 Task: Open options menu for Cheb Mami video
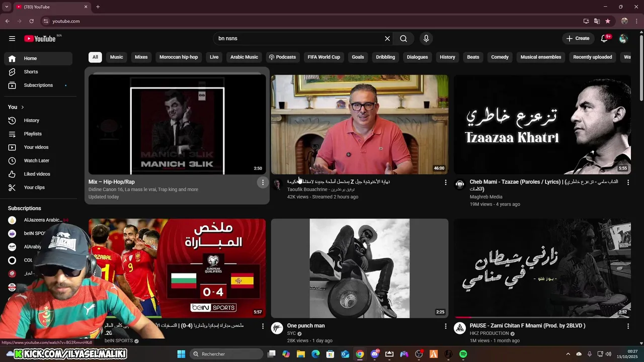628,183
